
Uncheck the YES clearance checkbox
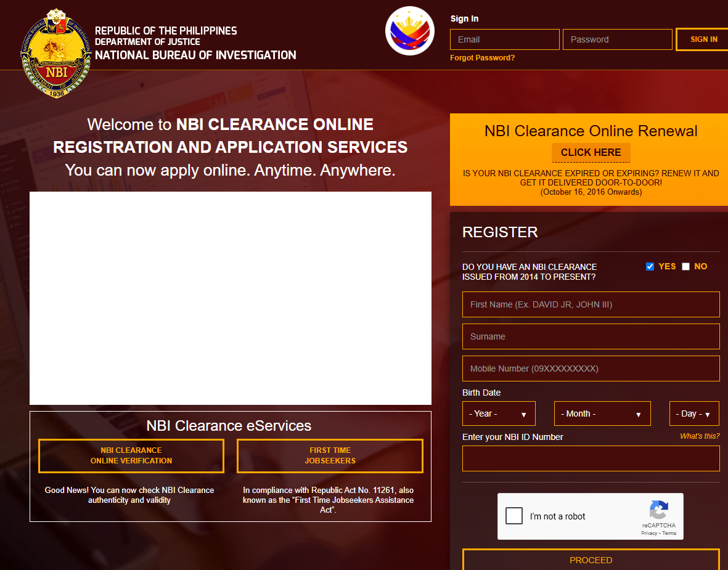click(650, 266)
